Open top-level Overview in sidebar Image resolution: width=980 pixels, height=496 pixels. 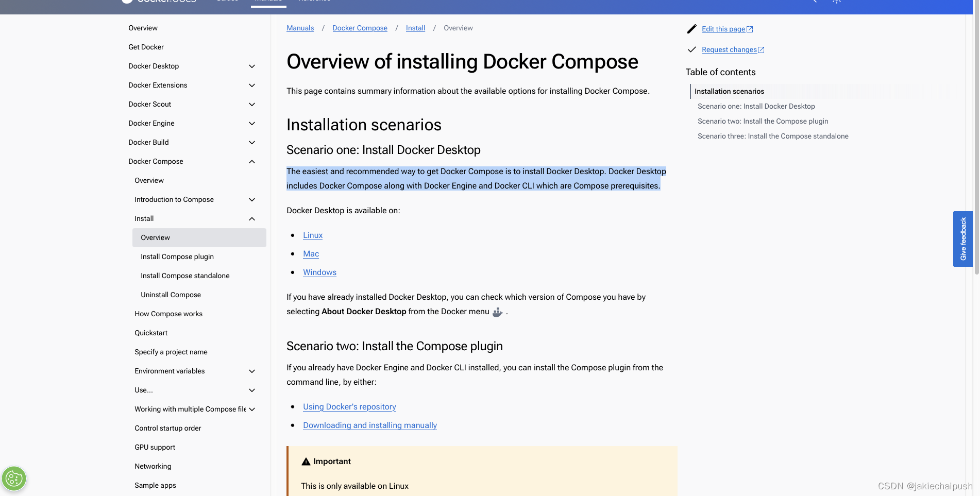[143, 28]
